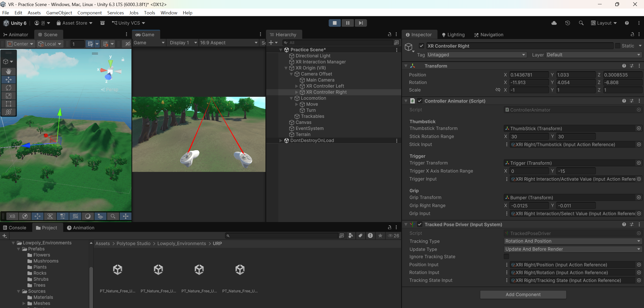Toggle XR Controller Right active checkbox
The image size is (644, 308).
pos(421,46)
